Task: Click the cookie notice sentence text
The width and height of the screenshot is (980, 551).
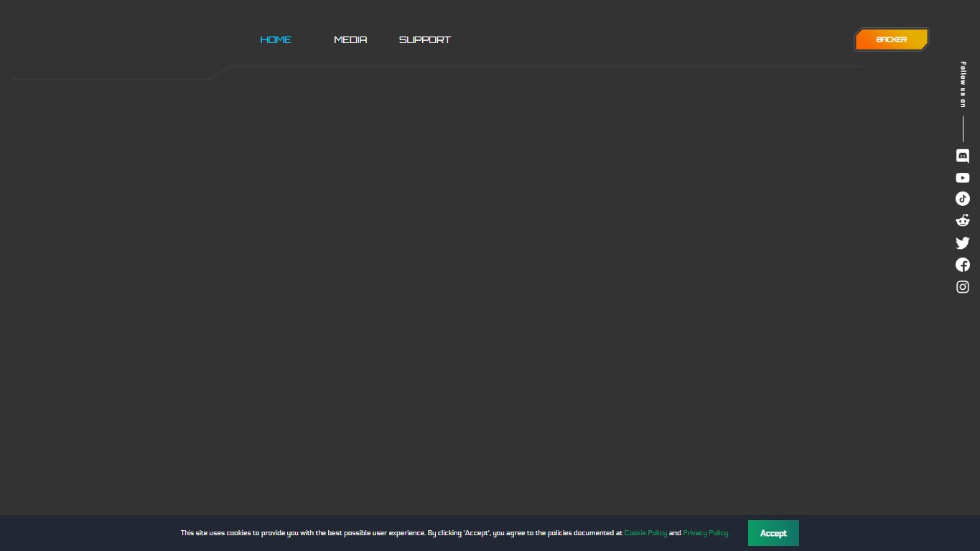Action: [401, 533]
